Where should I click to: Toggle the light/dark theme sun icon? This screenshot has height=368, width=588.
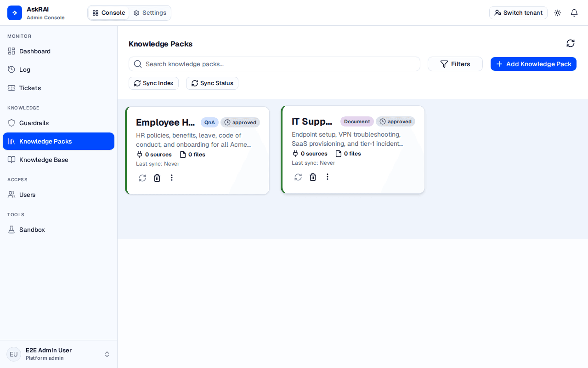click(558, 13)
